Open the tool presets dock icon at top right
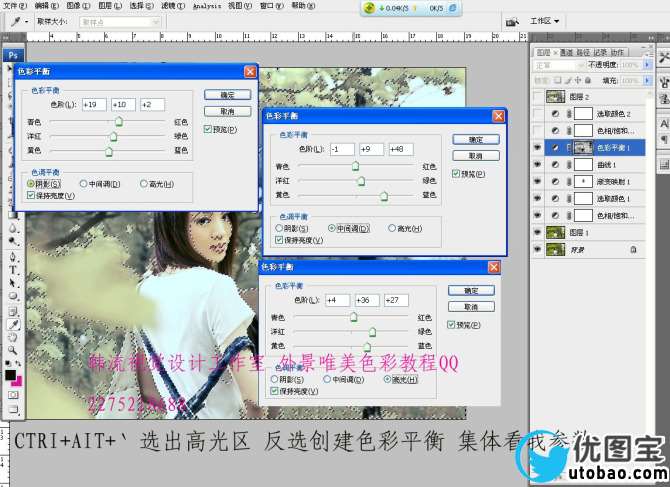 pos(664,57)
